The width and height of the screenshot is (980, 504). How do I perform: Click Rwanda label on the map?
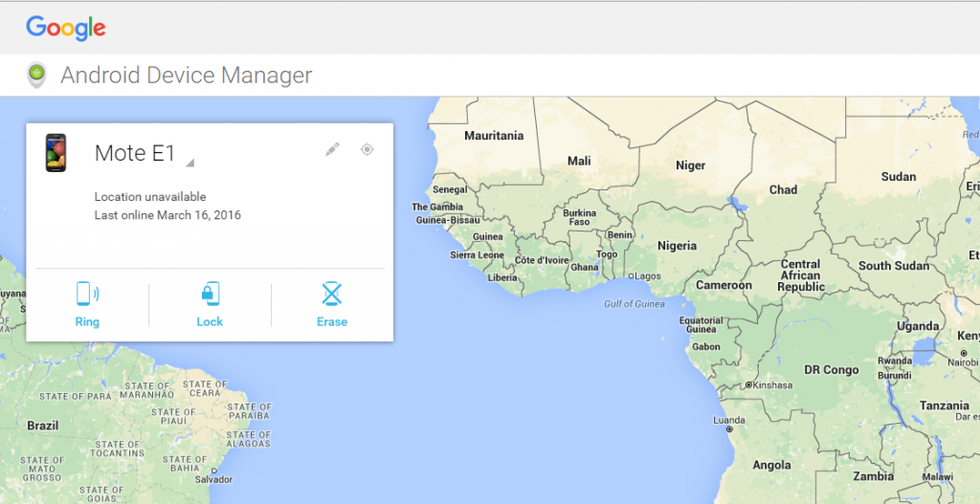click(895, 361)
